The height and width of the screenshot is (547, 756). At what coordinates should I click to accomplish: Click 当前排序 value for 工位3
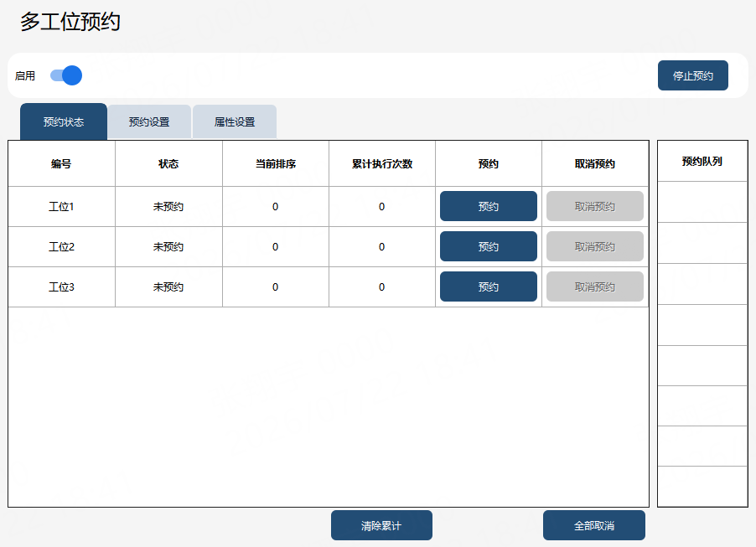click(275, 287)
